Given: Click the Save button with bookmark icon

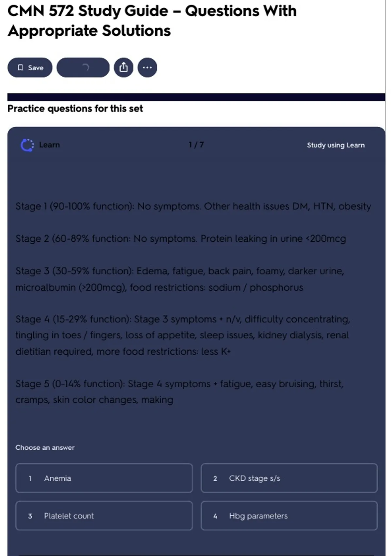Looking at the screenshot, I should (30, 68).
